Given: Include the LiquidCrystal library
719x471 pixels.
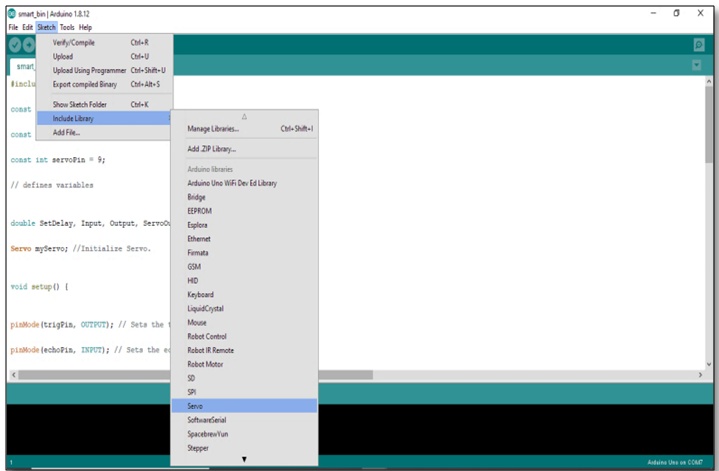Looking at the screenshot, I should coord(244,309).
